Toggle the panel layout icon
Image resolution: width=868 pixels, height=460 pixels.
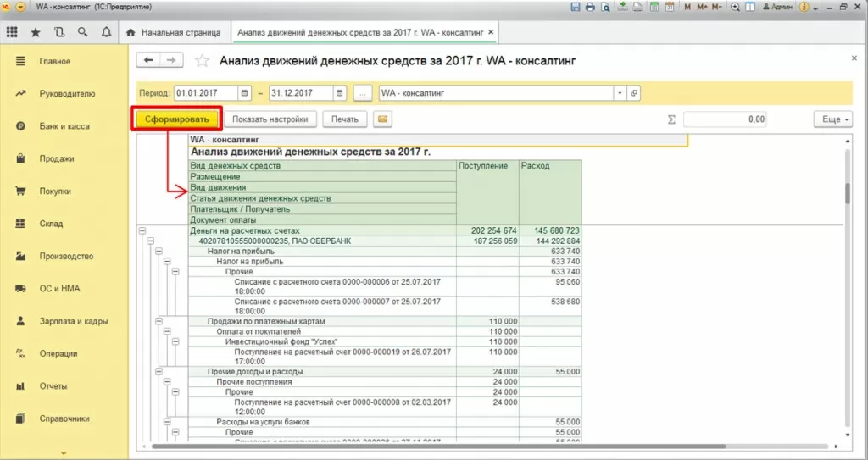click(750, 7)
